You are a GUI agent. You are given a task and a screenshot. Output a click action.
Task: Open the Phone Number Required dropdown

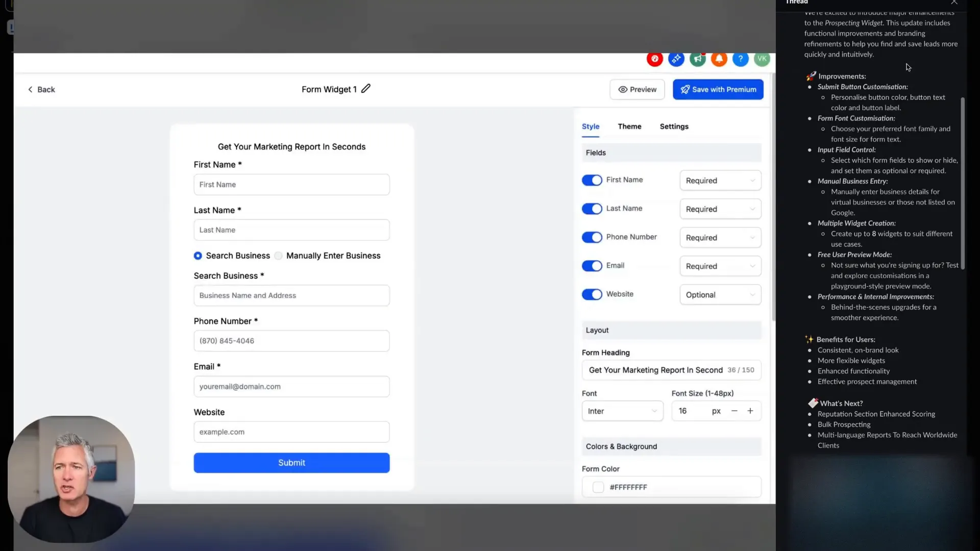pyautogui.click(x=720, y=238)
